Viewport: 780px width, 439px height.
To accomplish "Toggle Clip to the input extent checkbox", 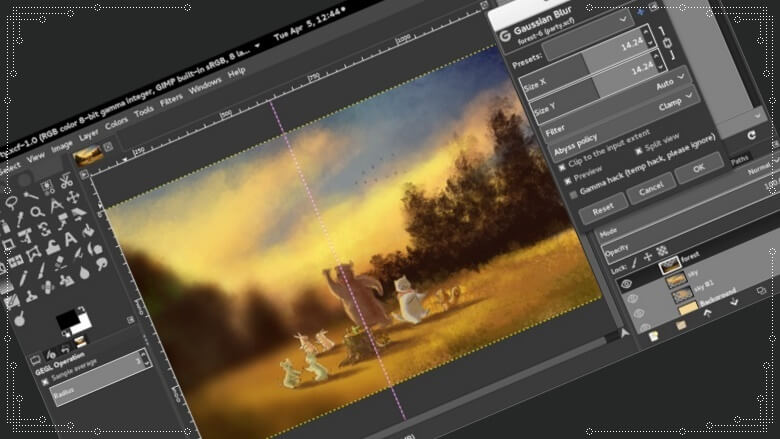I will 562,168.
